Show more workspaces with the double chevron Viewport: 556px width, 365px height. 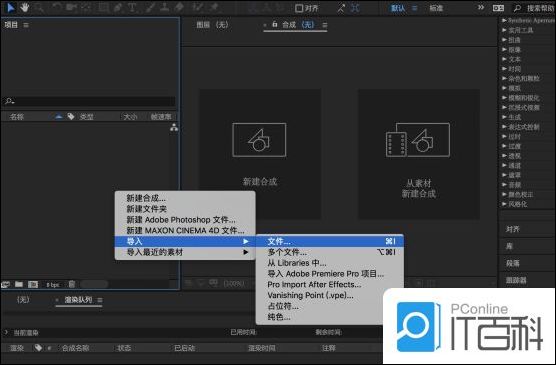click(480, 7)
